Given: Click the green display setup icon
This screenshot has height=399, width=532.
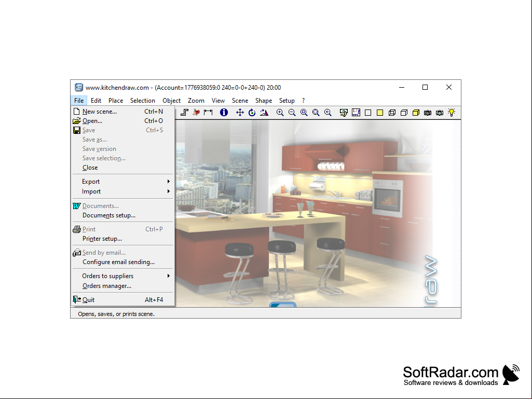Looking at the screenshot, I should point(344,113).
